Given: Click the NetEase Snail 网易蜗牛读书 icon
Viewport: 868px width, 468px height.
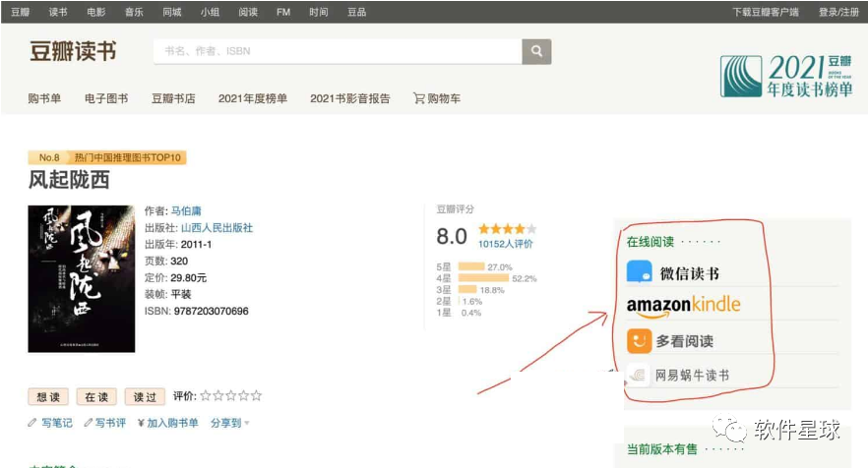Looking at the screenshot, I should coord(639,375).
